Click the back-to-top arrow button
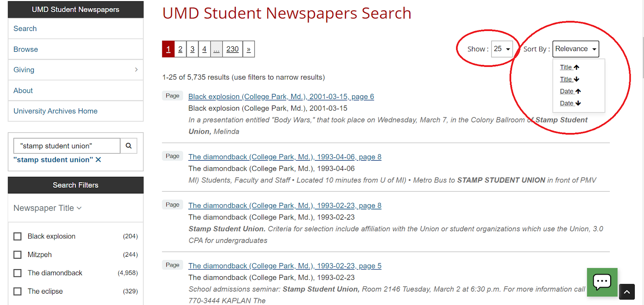Screen dimensions: 644x305 click(627, 292)
